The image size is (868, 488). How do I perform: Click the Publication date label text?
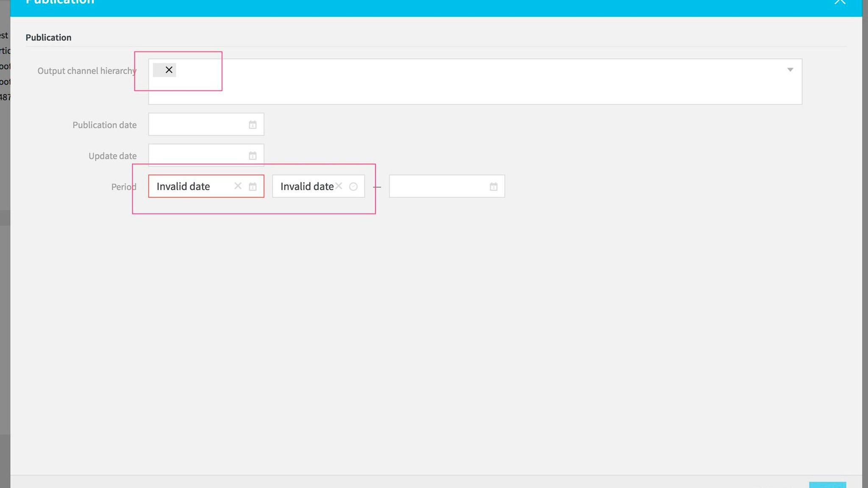[104, 125]
